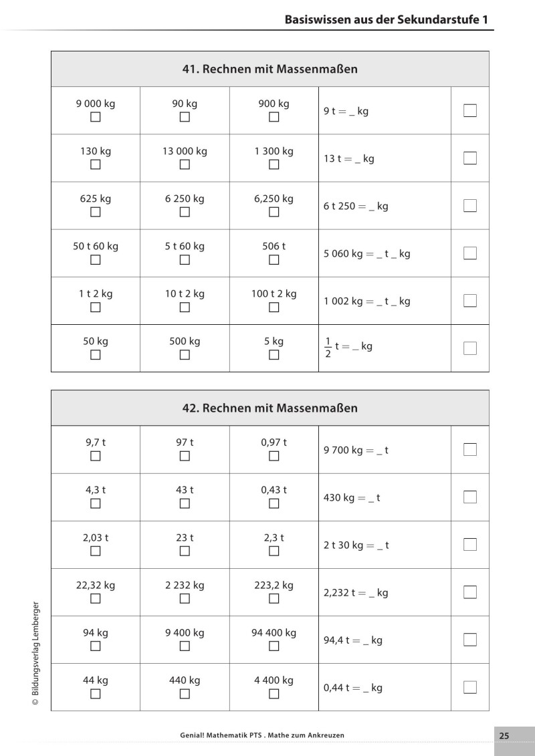Check the right-side box for 9 t = _ kg
This screenshot has height=756, width=535.
470,111
